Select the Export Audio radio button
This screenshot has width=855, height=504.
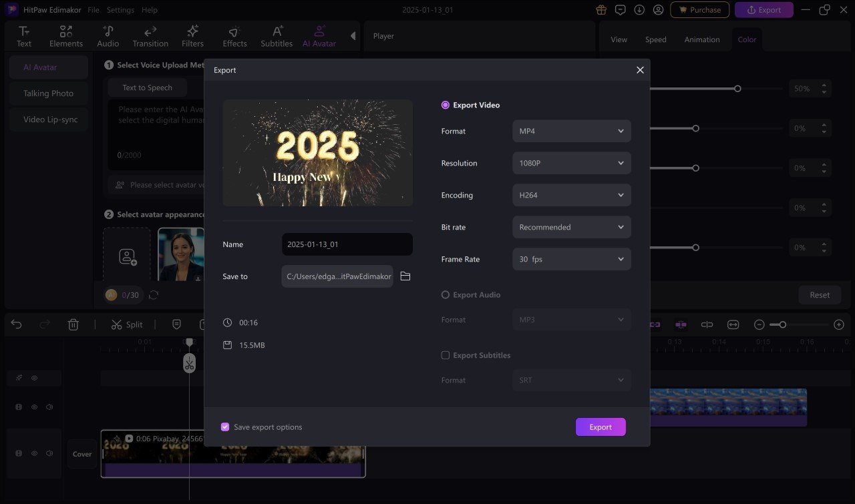pos(446,294)
